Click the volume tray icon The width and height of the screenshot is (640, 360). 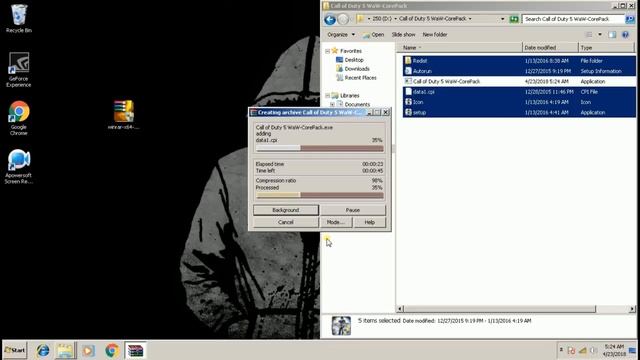click(x=594, y=351)
